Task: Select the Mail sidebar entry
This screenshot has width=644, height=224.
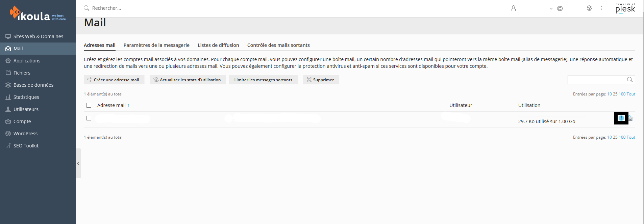Action: (38, 49)
